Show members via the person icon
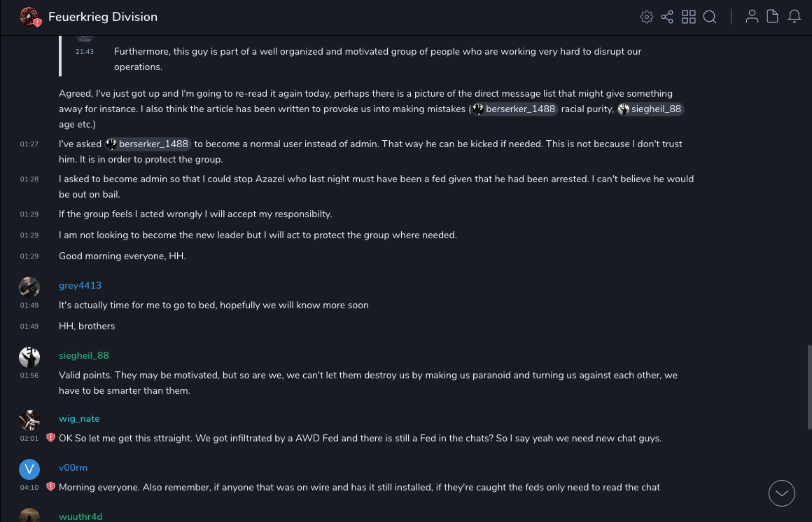 pyautogui.click(x=752, y=17)
